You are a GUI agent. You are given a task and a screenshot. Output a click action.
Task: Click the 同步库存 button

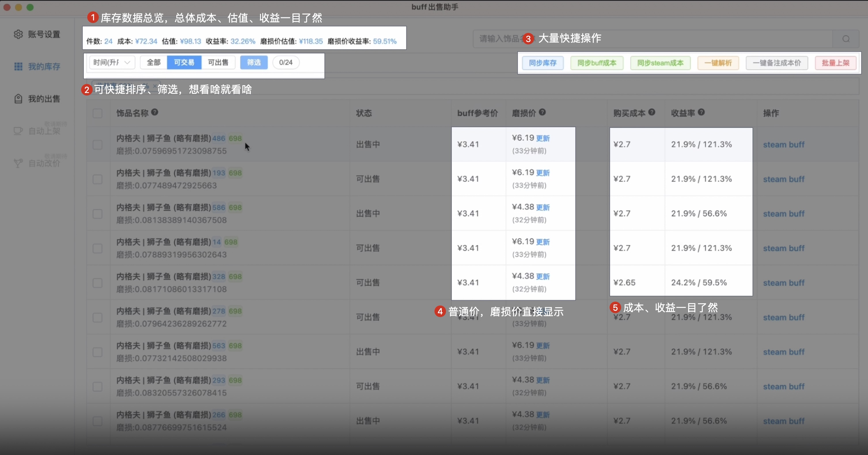[x=543, y=63]
